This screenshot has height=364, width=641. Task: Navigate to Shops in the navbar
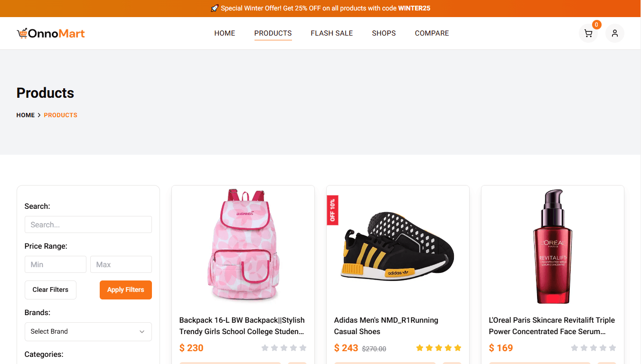tap(384, 33)
